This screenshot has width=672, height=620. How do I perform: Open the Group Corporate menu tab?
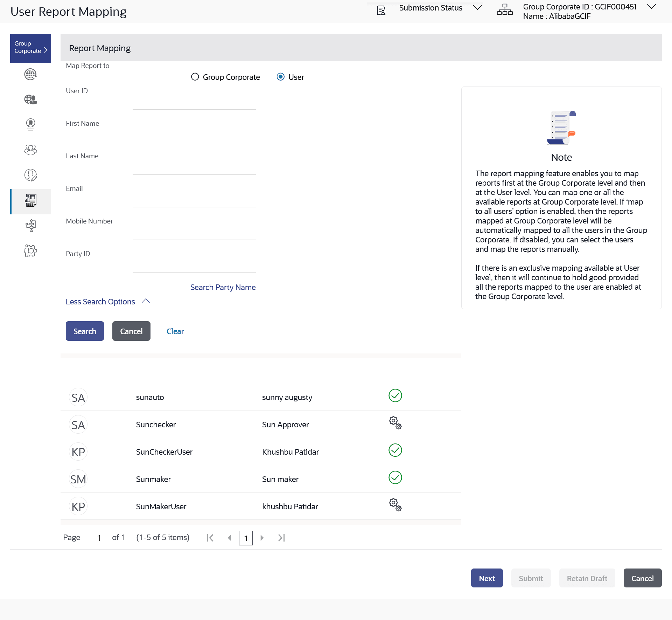tap(30, 48)
